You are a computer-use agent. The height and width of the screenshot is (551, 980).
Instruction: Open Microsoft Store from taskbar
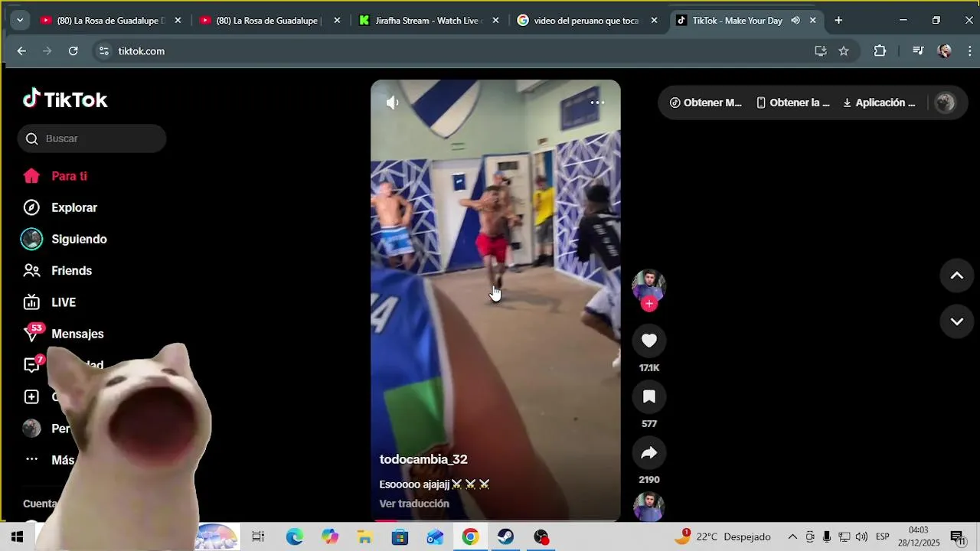coord(400,537)
